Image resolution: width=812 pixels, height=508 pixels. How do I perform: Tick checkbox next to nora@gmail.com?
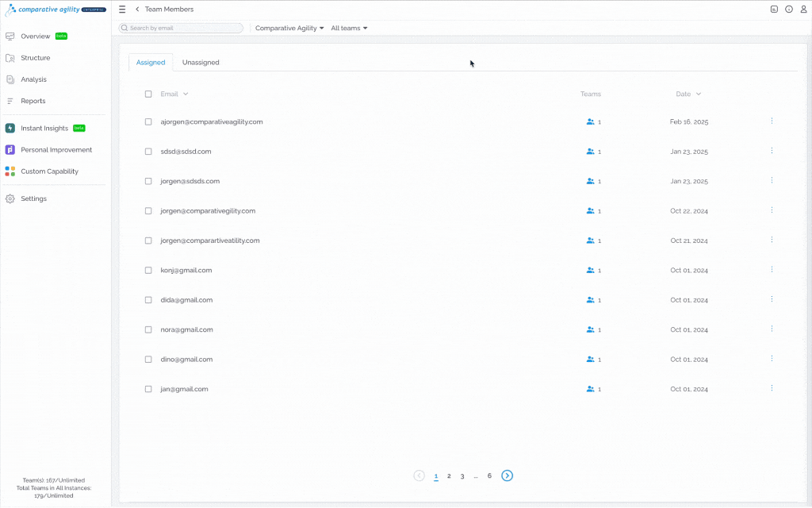148,329
